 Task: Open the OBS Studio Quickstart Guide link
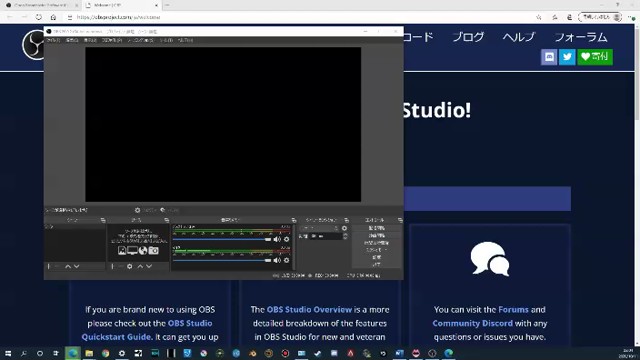click(147, 330)
